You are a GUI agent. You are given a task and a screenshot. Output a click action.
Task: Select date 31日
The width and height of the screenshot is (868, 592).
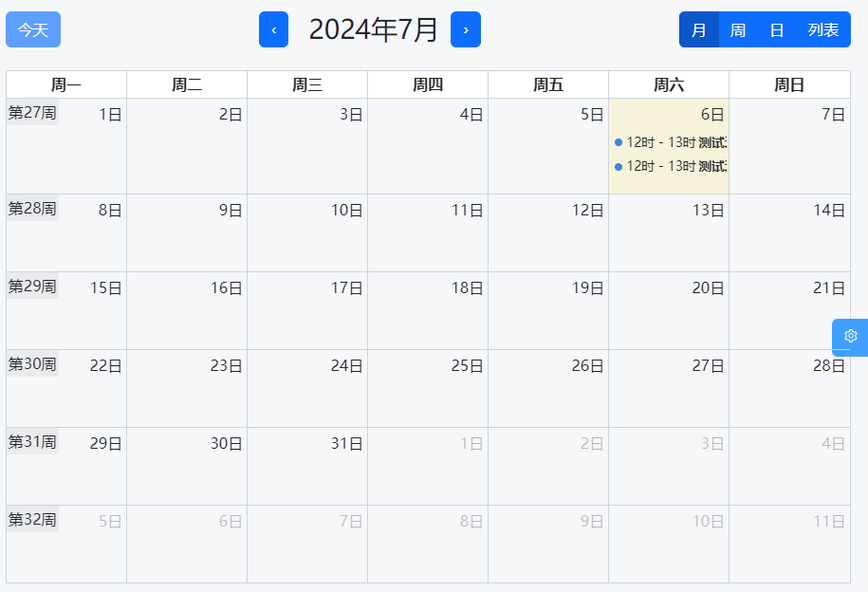[x=346, y=444]
